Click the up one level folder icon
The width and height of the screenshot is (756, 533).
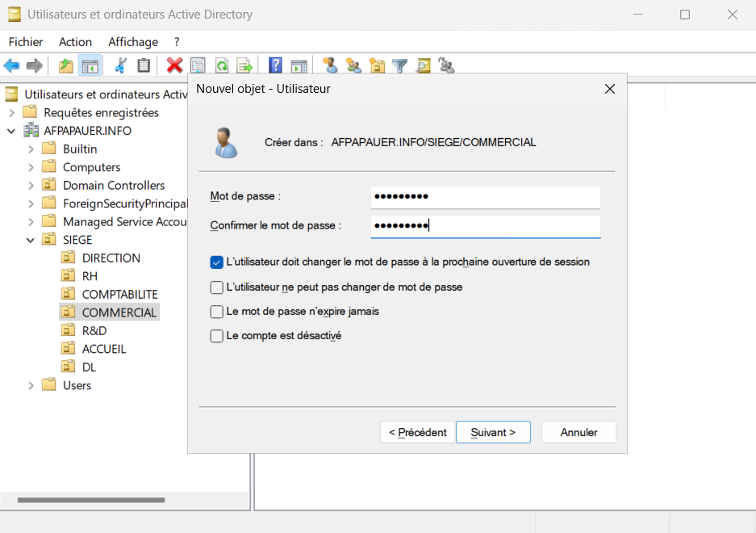[65, 65]
